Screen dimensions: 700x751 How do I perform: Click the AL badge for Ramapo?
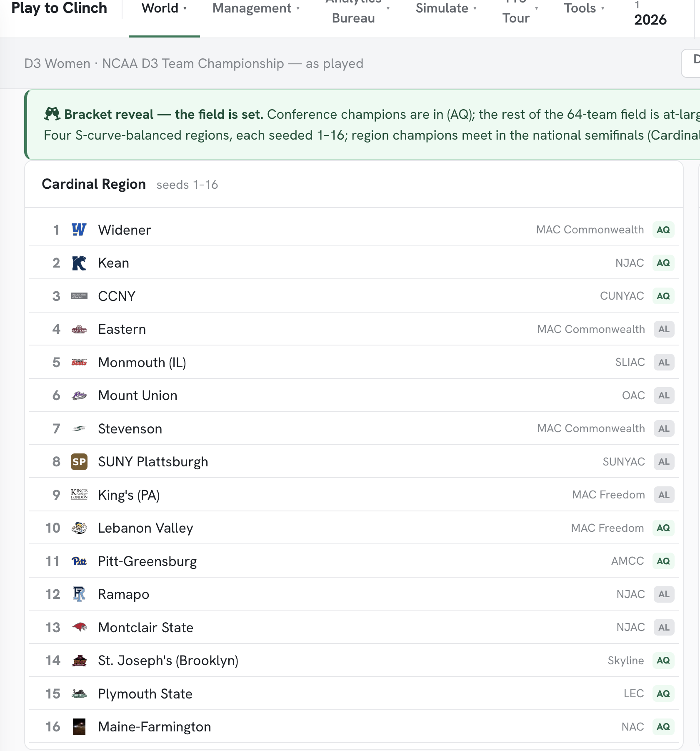(x=664, y=594)
